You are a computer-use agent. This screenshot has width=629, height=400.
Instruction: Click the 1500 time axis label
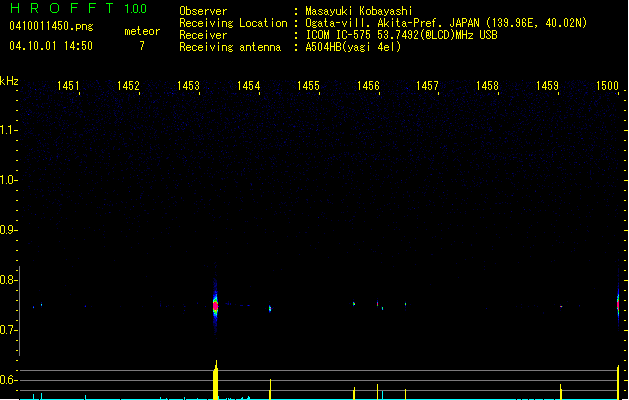click(x=607, y=86)
